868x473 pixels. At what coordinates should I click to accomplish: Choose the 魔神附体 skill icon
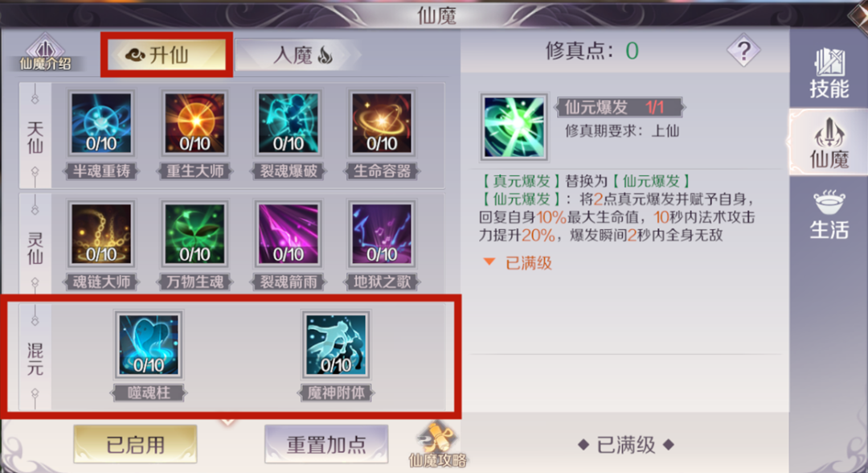(336, 344)
